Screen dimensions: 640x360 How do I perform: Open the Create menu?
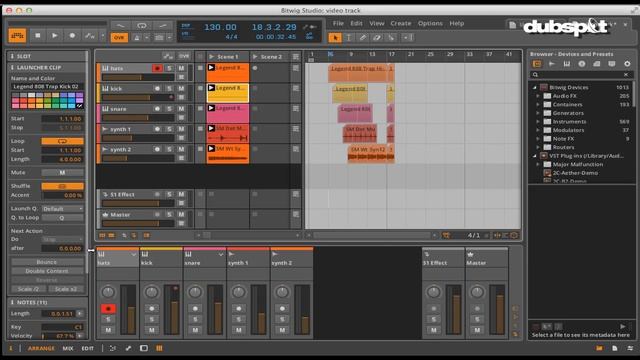pyautogui.click(x=401, y=23)
